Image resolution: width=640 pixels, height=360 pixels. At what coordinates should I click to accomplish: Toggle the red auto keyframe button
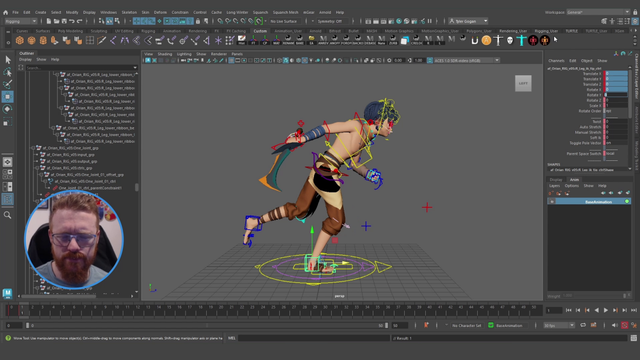pos(624,325)
